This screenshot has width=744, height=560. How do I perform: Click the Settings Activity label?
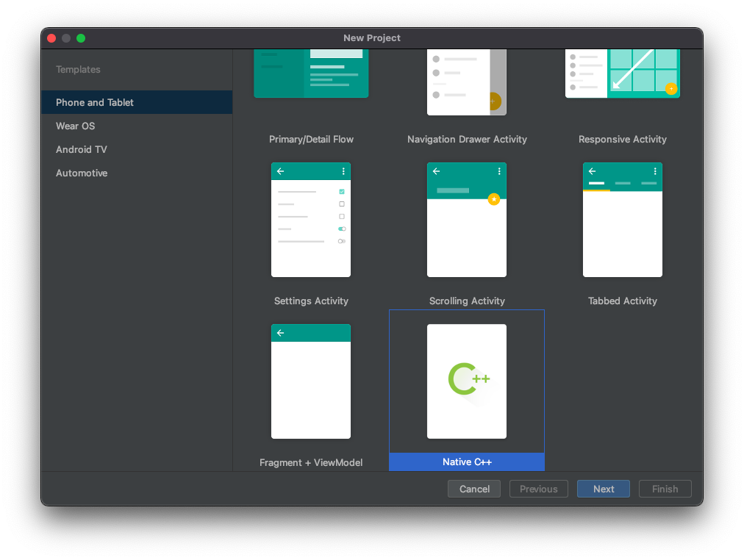pyautogui.click(x=311, y=301)
